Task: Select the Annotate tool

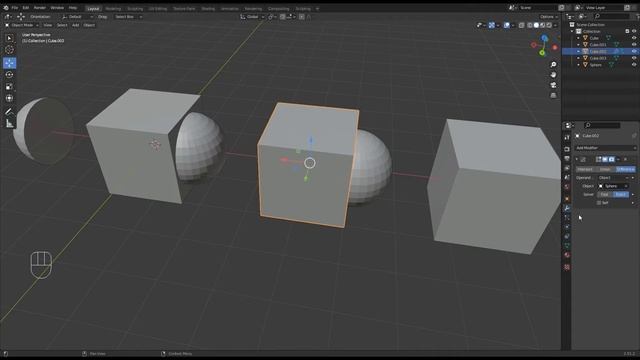Action: [9, 111]
